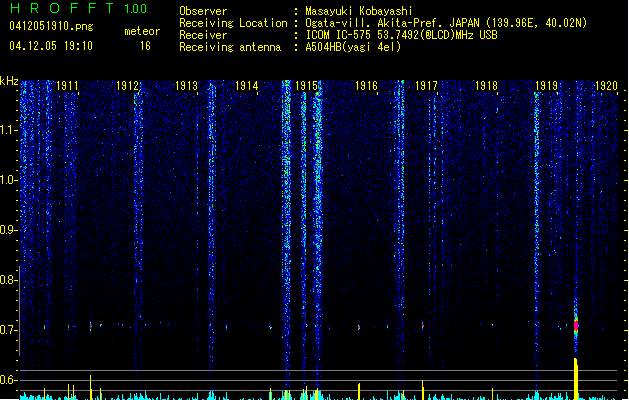
Task: Click the 'meteor' label
Action: pos(142,31)
